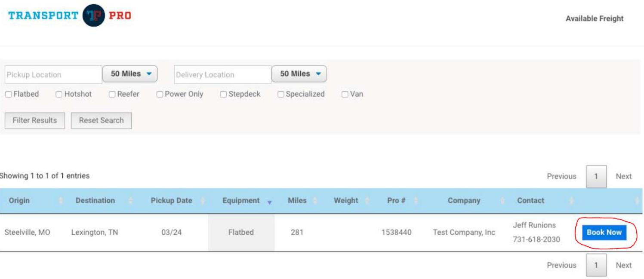
Task: Enable the Reefer filter checkbox
Action: 112,95
